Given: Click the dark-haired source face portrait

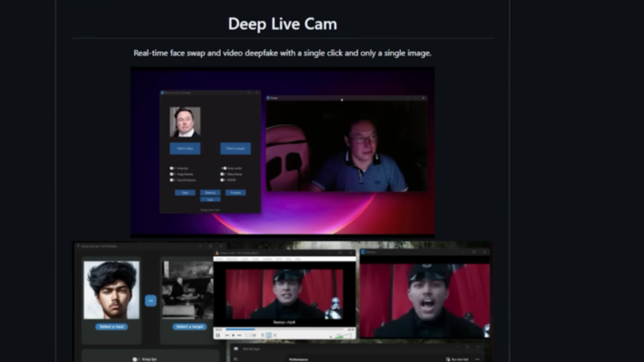Looking at the screenshot, I should (111, 290).
